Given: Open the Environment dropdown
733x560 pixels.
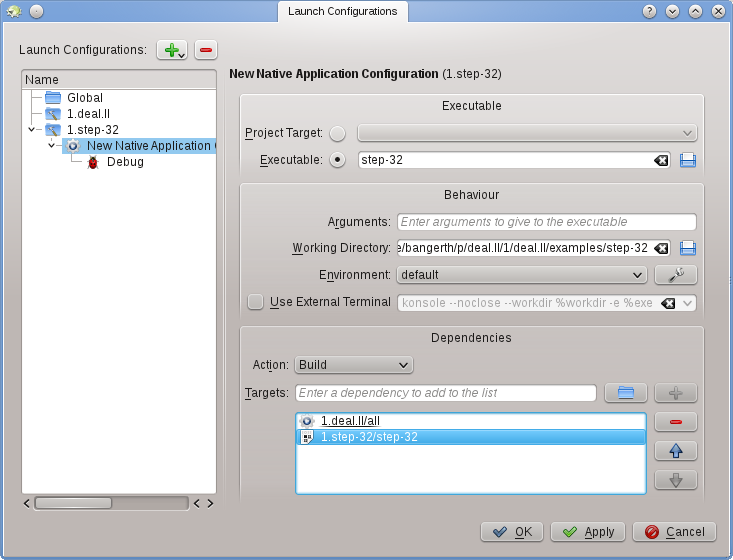Looking at the screenshot, I should pos(522,275).
